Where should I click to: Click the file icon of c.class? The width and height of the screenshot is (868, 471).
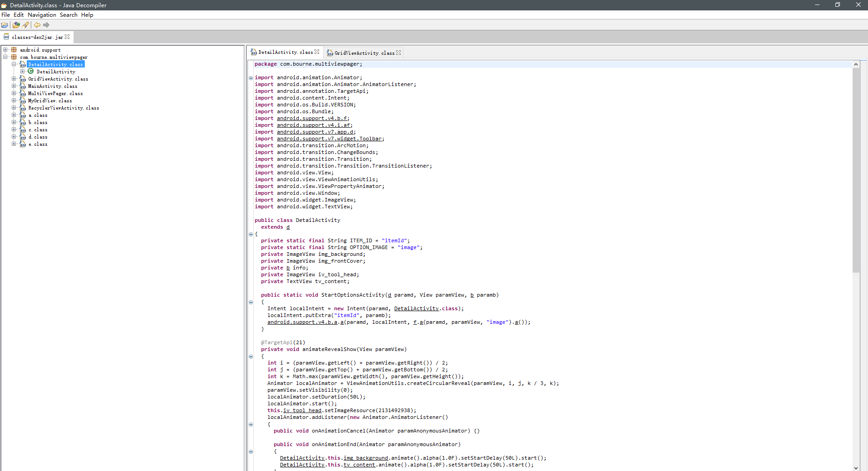click(23, 130)
